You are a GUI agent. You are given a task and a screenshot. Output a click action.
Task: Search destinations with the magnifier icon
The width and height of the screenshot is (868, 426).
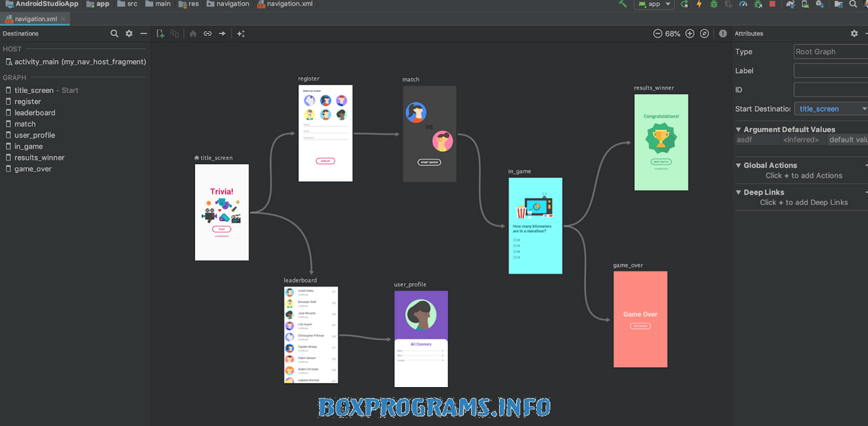click(114, 34)
